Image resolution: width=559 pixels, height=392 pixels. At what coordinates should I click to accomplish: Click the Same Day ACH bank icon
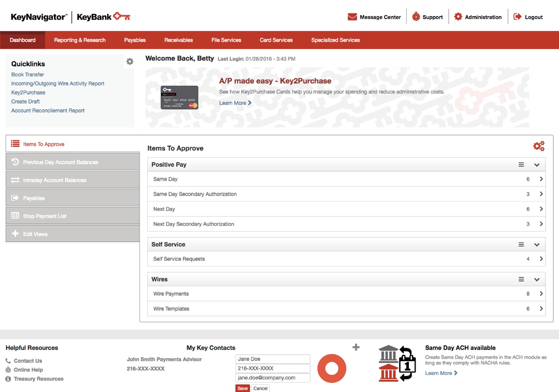[397, 363]
